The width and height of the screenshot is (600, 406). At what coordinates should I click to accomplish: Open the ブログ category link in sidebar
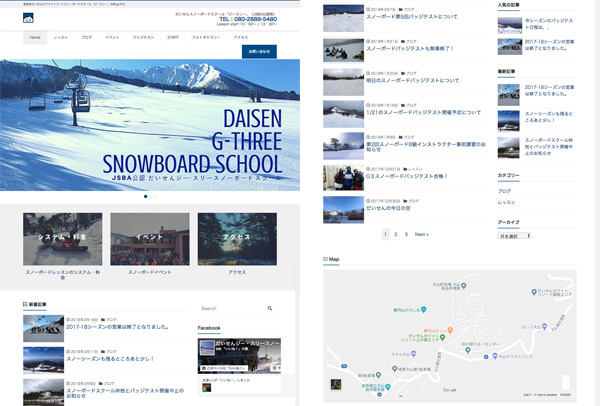pyautogui.click(x=504, y=190)
